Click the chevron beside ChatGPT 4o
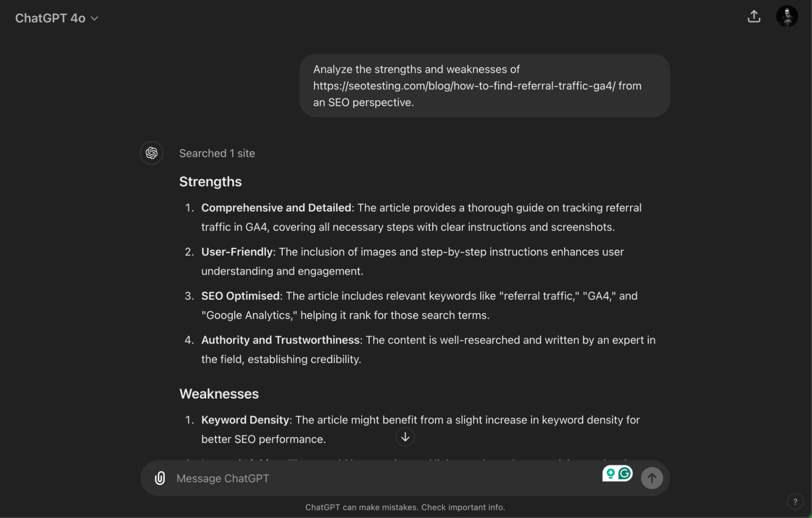 click(95, 18)
